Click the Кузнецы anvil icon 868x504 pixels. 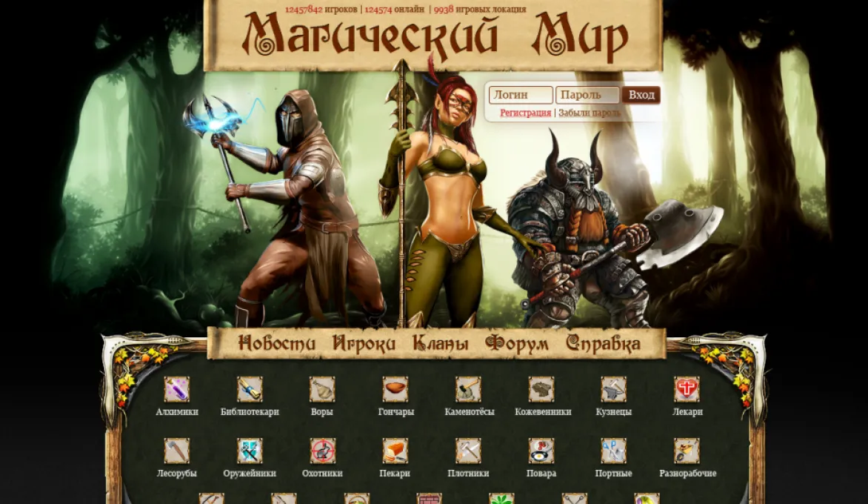tap(614, 389)
